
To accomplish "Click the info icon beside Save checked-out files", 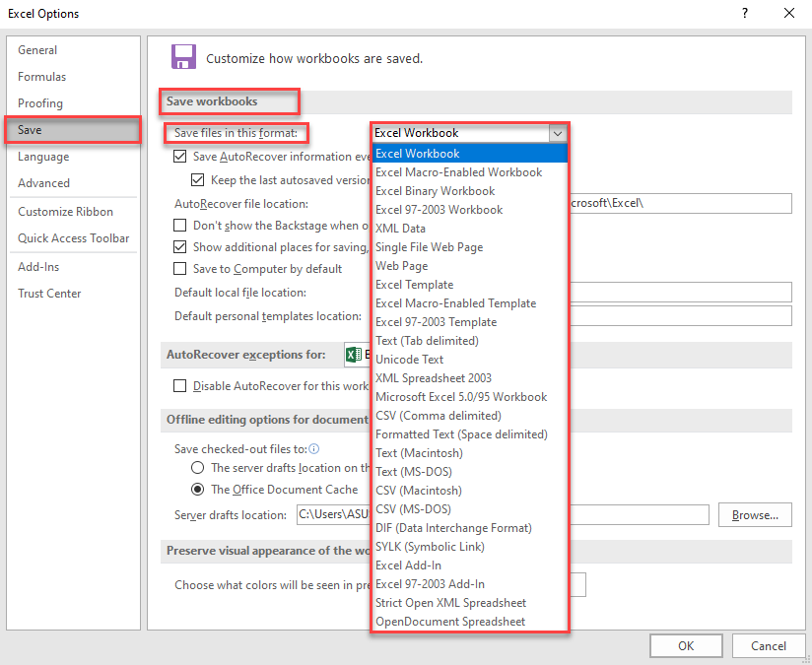I will pyautogui.click(x=313, y=448).
